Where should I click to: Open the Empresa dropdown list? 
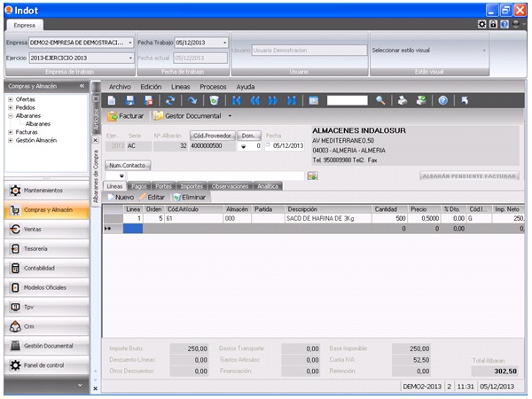point(130,43)
